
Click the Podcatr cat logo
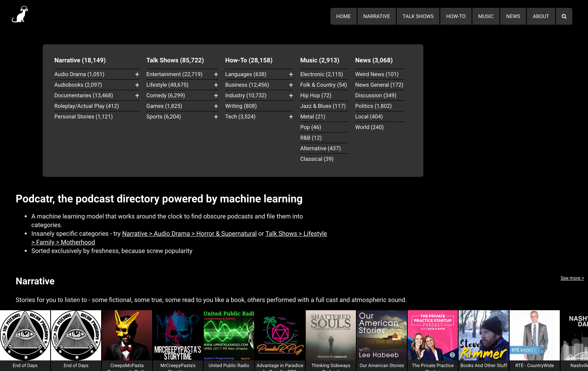[20, 14]
